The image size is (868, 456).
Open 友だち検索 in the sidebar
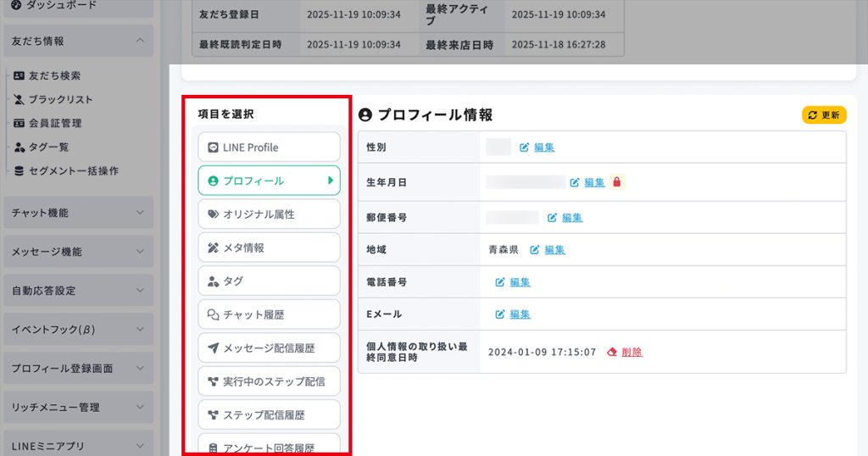pos(54,75)
